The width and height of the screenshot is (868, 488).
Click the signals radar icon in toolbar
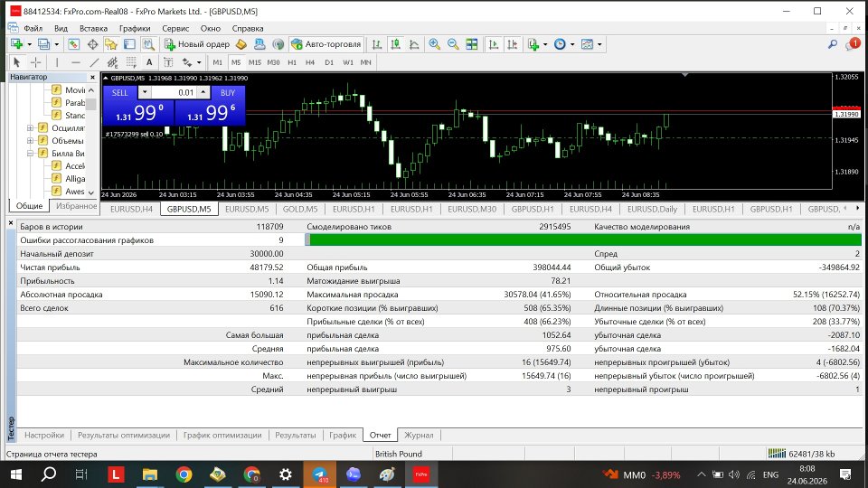[x=278, y=44]
